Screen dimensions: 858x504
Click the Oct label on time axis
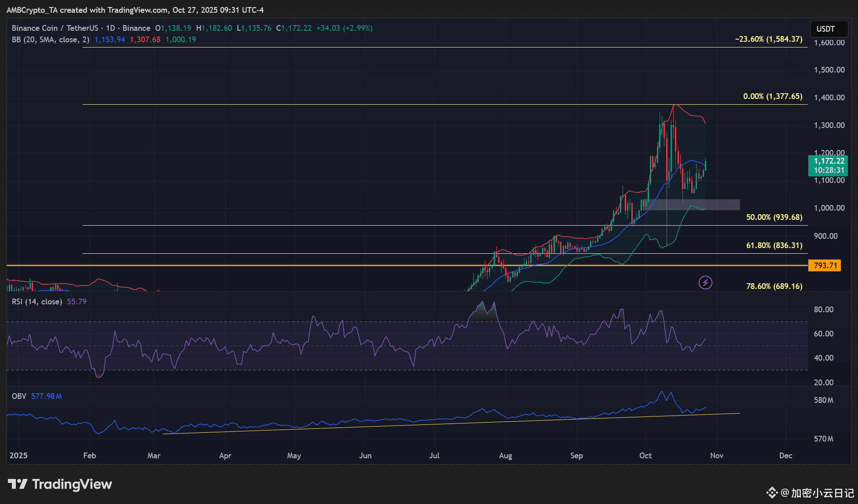point(645,456)
